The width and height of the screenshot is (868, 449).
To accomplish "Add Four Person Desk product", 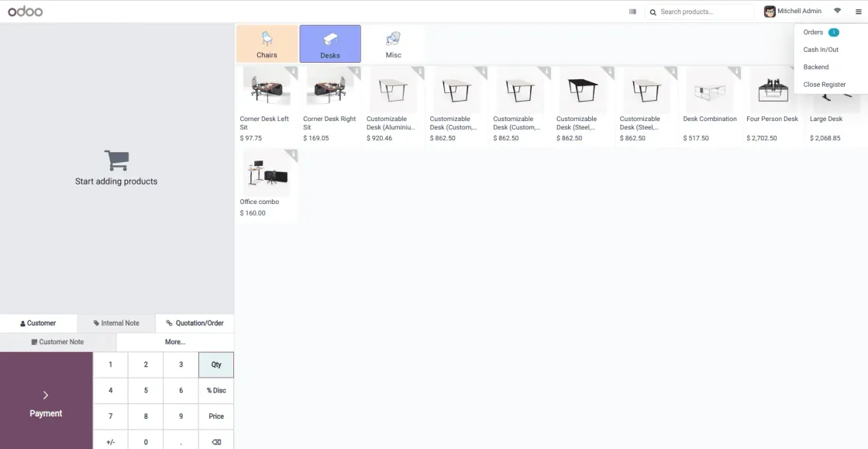I will pos(773,105).
